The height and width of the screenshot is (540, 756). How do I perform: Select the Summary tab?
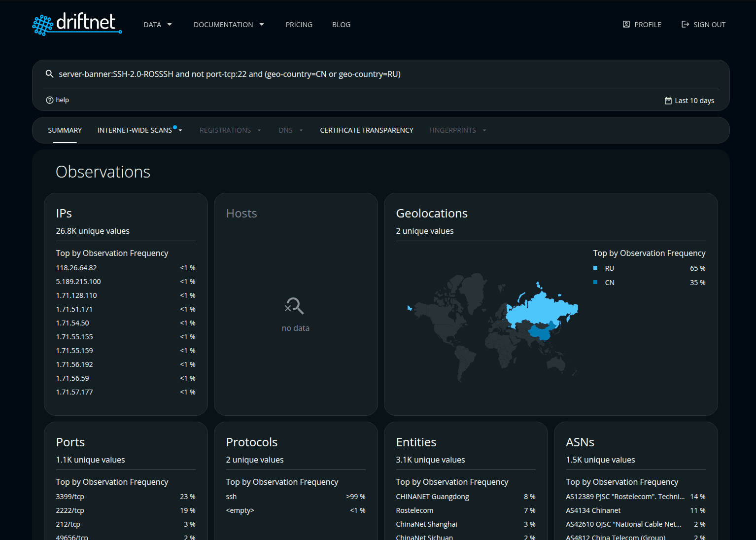[x=65, y=130]
